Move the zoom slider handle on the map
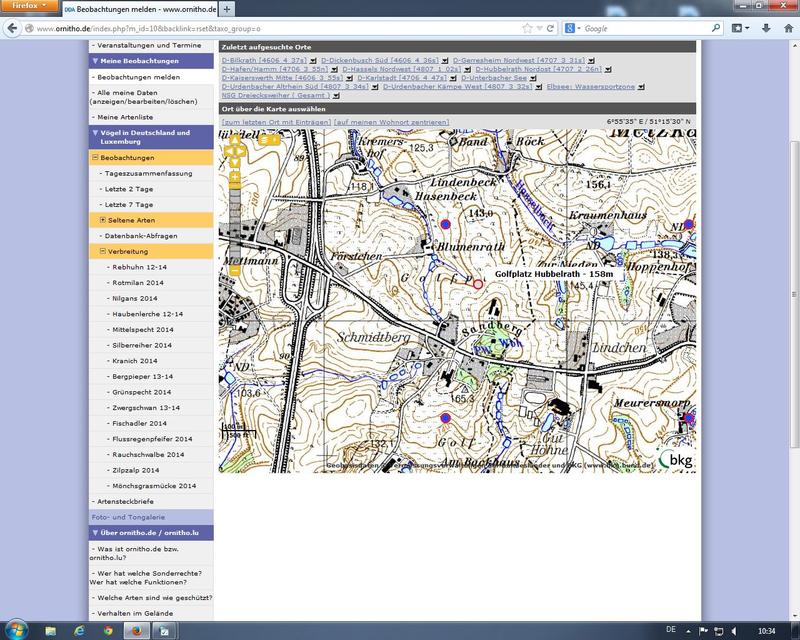 [x=235, y=186]
